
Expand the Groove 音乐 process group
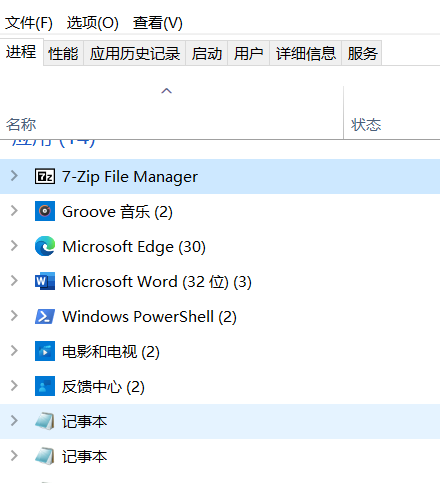click(14, 211)
